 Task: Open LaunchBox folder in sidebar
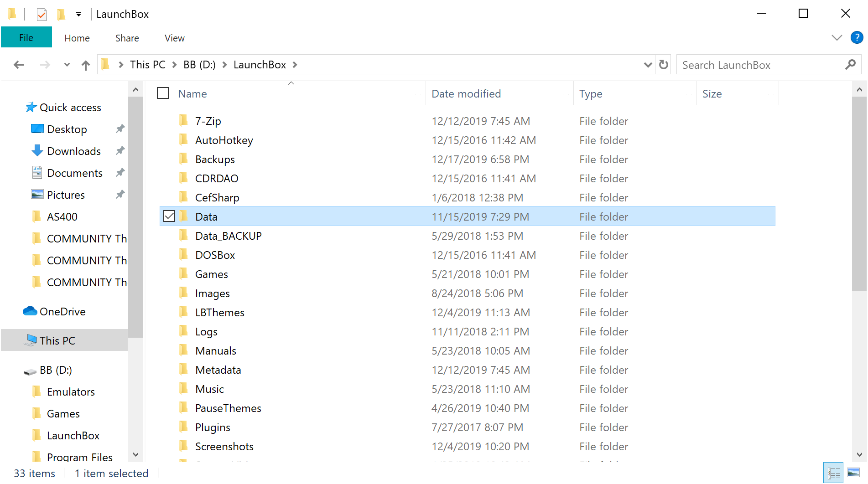click(x=73, y=436)
